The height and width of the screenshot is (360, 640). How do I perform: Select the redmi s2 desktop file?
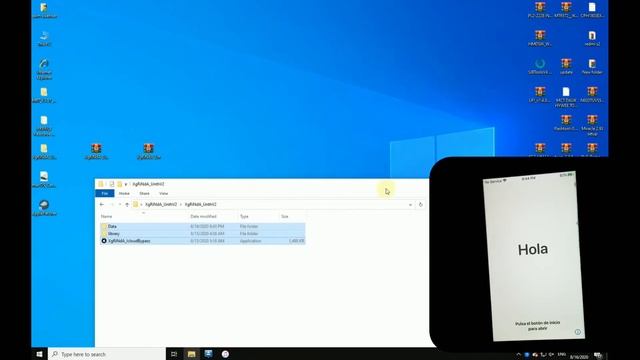click(592, 38)
